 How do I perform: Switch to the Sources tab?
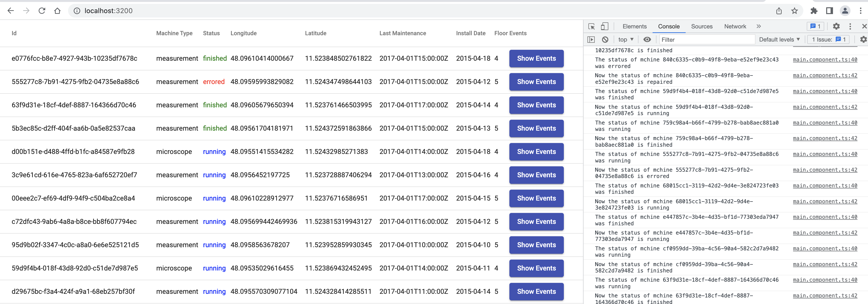(701, 26)
